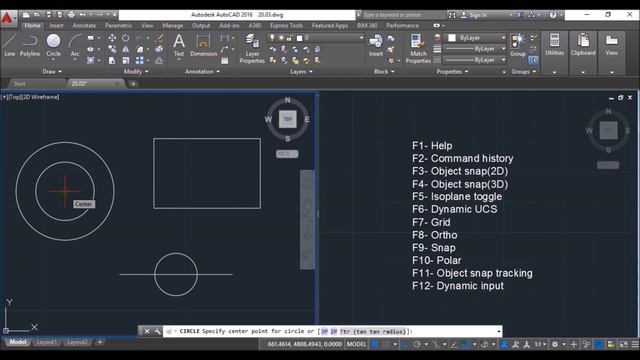Expand the Annotation panel

click(202, 71)
